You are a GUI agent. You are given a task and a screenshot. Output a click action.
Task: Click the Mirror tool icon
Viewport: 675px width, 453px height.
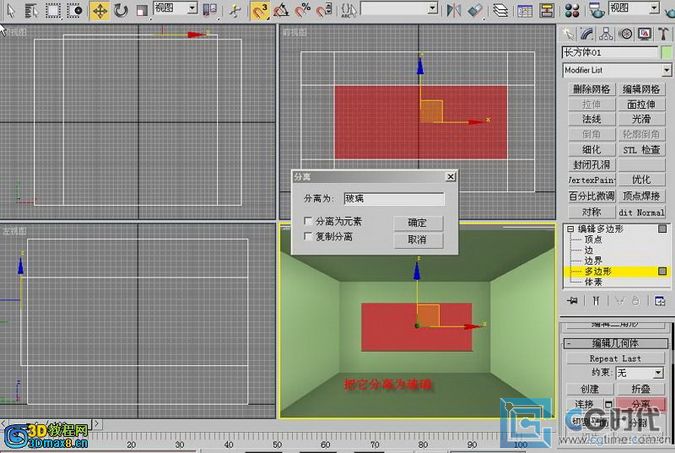[453, 10]
